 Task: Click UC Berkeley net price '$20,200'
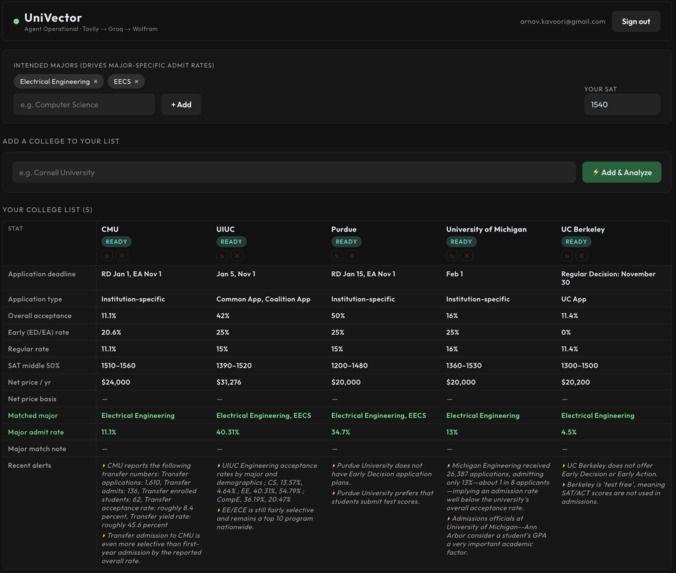click(576, 382)
